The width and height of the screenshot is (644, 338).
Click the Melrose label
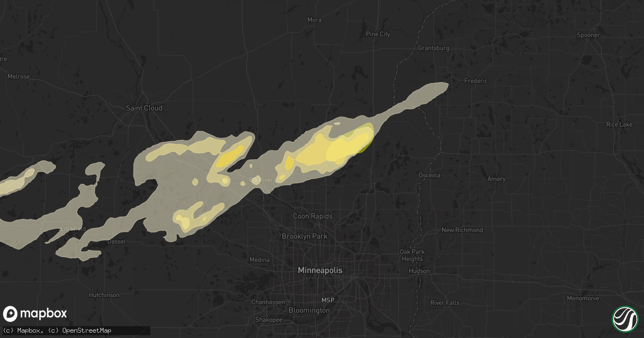click(19, 77)
